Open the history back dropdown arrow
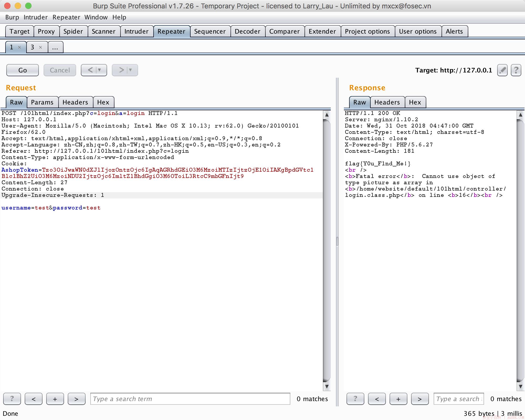 [100, 70]
